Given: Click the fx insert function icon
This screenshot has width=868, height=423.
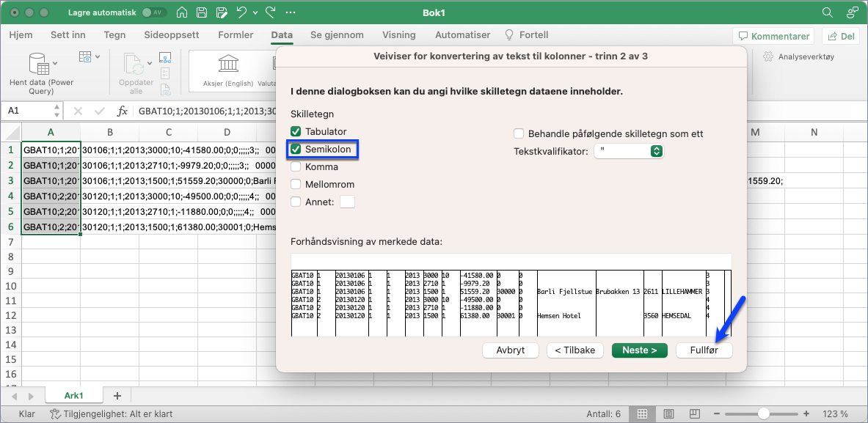Looking at the screenshot, I should pyautogui.click(x=123, y=111).
